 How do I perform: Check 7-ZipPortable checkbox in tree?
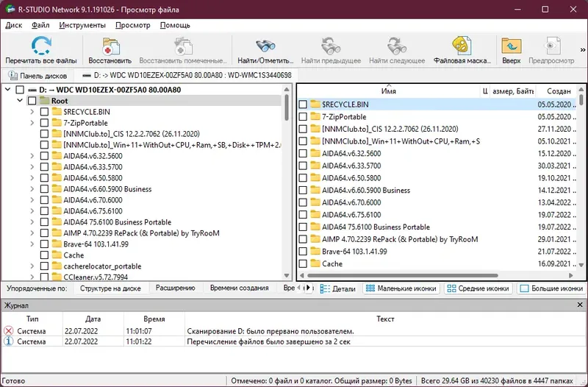tap(44, 123)
